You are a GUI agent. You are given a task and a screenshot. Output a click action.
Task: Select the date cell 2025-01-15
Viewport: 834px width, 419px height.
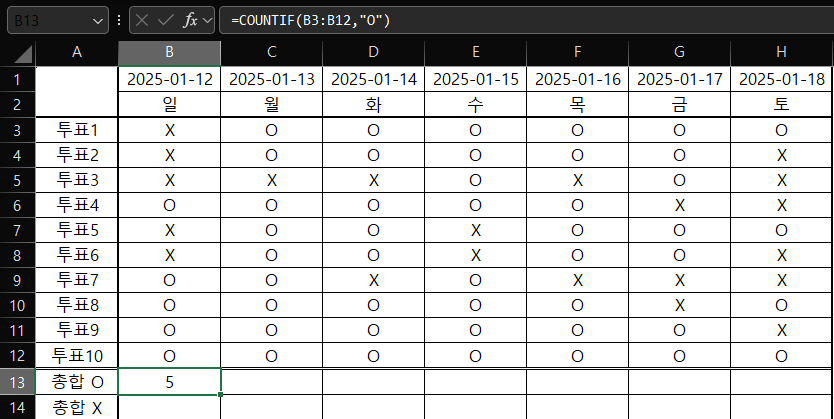pos(476,80)
